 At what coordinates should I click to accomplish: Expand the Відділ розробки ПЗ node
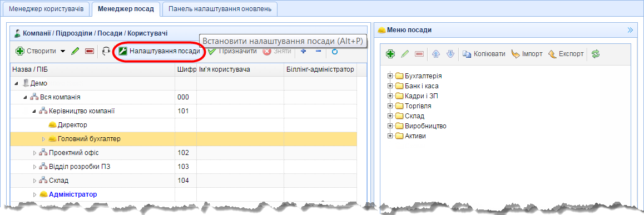[x=34, y=167]
